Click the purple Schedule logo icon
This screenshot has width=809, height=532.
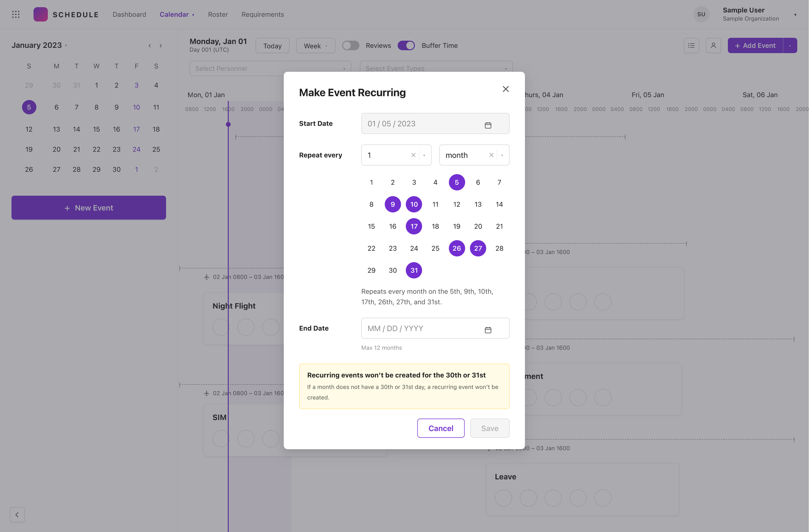(x=40, y=14)
